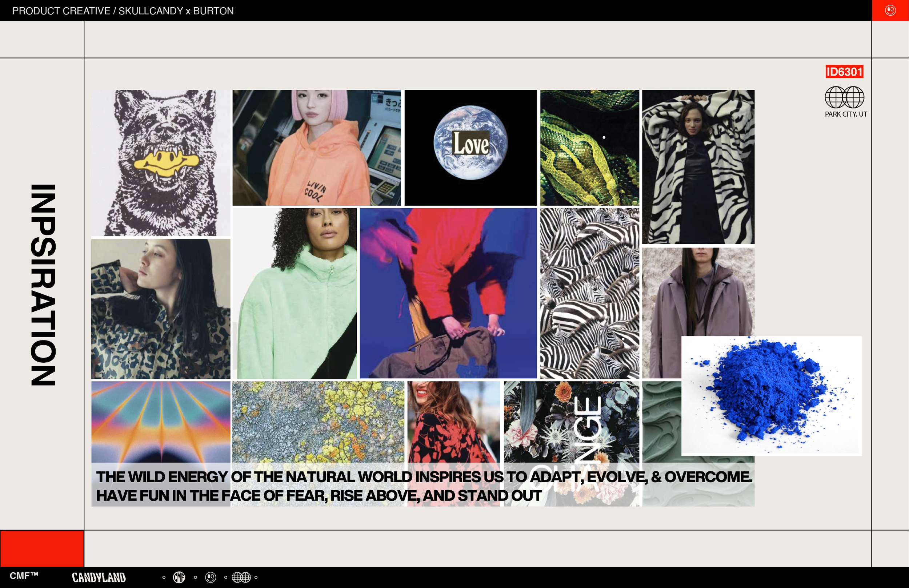Click the red ID6301 tag
This screenshot has height=588, width=909.
point(844,71)
